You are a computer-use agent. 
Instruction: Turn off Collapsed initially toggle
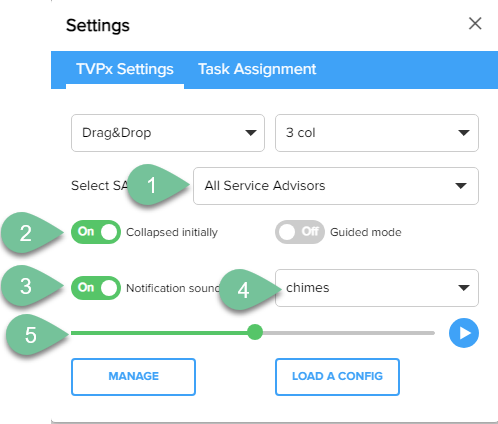[x=96, y=232]
